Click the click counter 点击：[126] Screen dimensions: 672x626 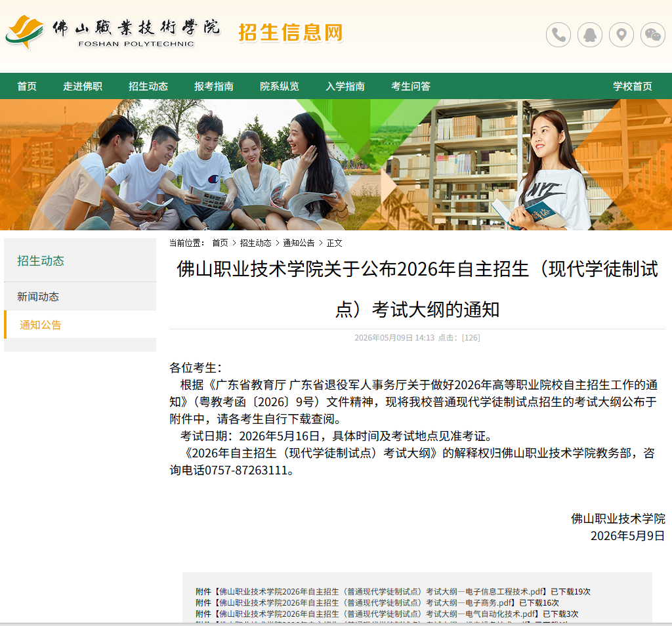pos(459,338)
